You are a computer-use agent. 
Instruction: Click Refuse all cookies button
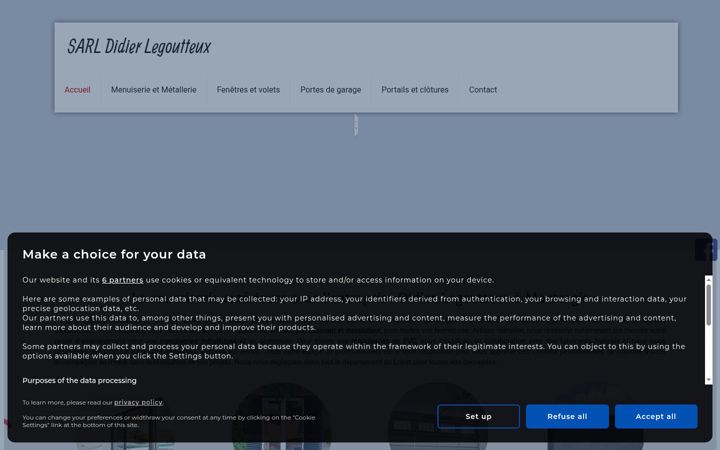tap(567, 416)
